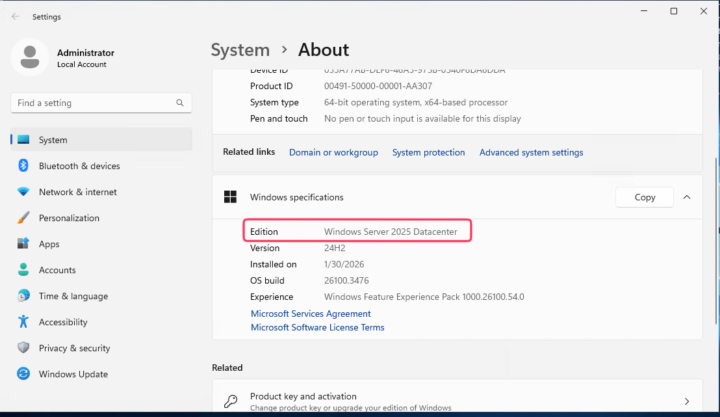Copy Windows specifications with Copy button
The height and width of the screenshot is (417, 720).
pyautogui.click(x=645, y=197)
